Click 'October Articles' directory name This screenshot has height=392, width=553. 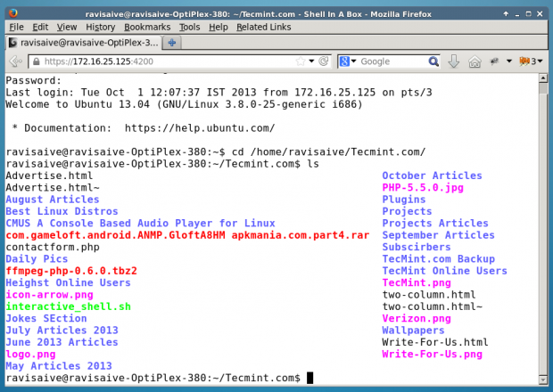(432, 176)
